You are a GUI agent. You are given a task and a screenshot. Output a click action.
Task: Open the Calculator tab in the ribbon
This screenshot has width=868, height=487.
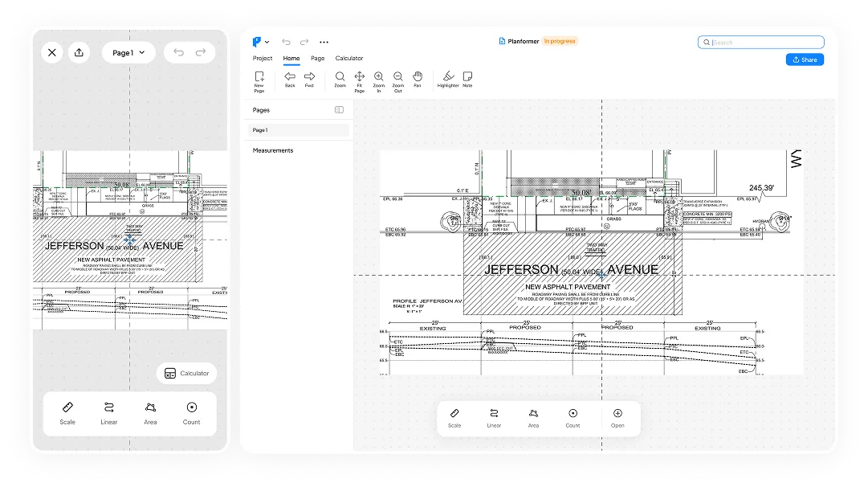tap(349, 59)
